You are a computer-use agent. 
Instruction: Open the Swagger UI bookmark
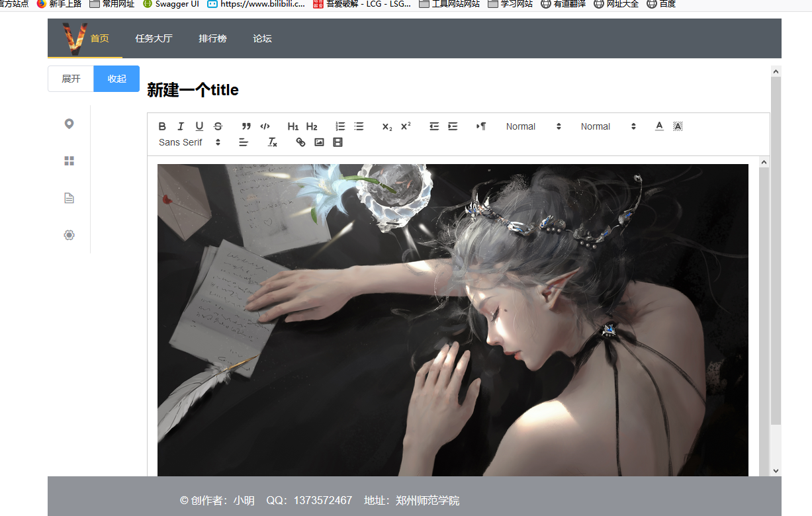(x=171, y=4)
